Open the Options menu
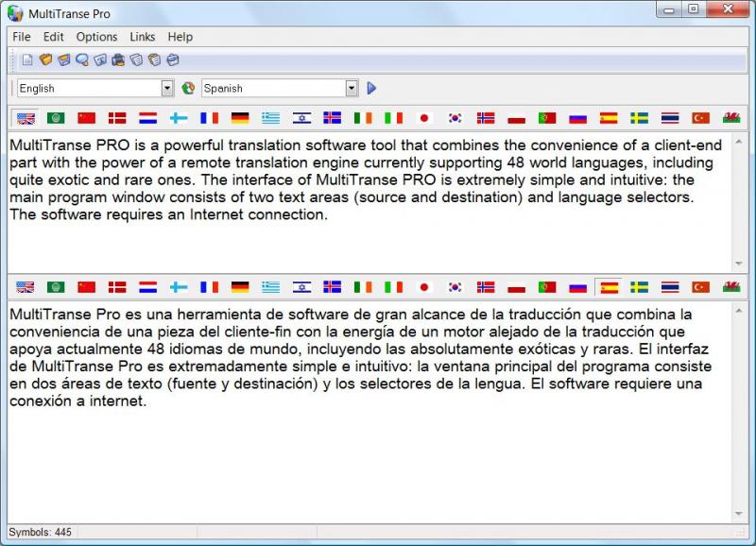The width and height of the screenshot is (756, 546). [96, 37]
